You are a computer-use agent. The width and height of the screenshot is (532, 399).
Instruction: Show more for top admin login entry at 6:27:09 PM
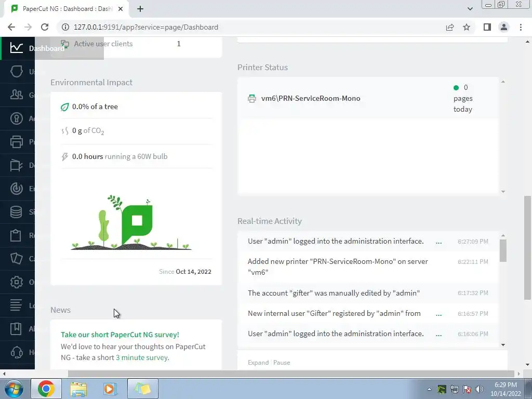point(438,242)
